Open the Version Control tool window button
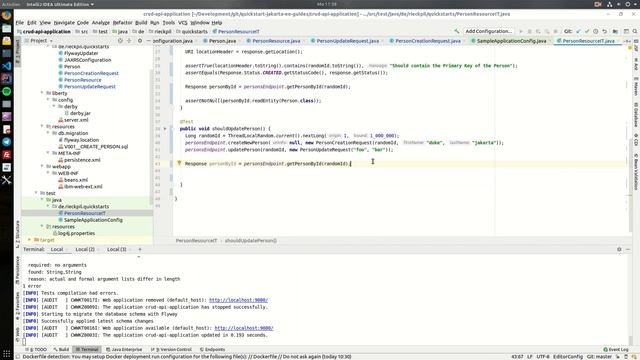 click(x=171, y=349)
